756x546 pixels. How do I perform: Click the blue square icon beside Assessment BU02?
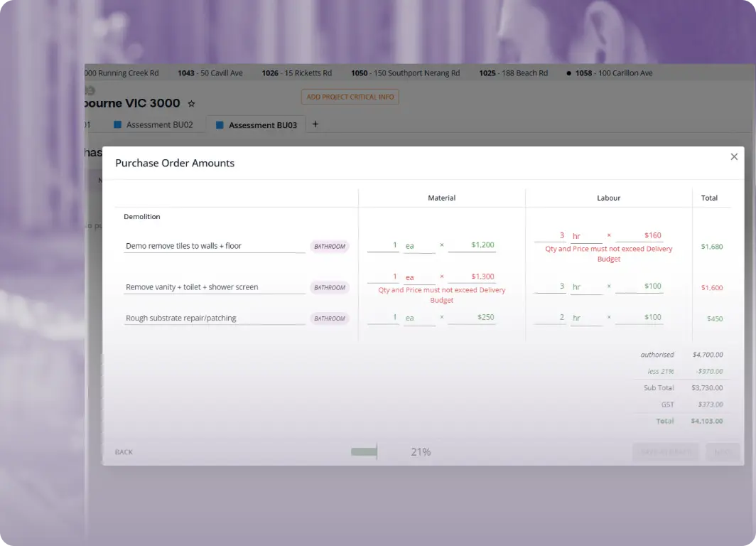117,124
